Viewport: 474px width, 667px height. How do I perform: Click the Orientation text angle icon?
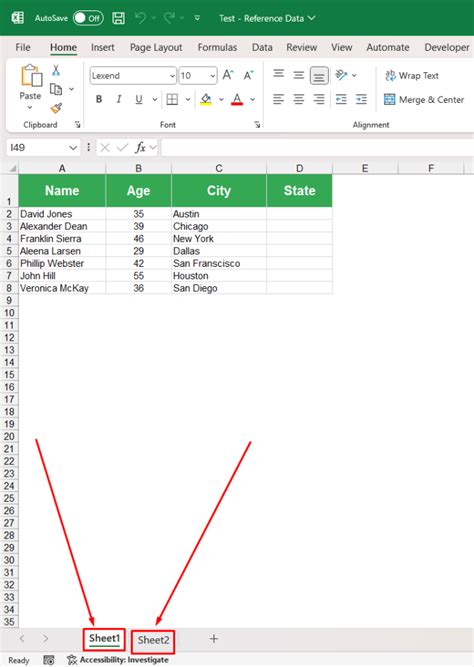click(x=341, y=75)
